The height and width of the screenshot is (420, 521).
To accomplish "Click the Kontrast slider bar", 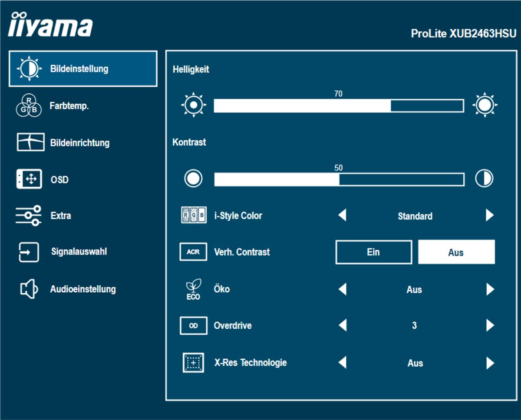I will click(339, 179).
